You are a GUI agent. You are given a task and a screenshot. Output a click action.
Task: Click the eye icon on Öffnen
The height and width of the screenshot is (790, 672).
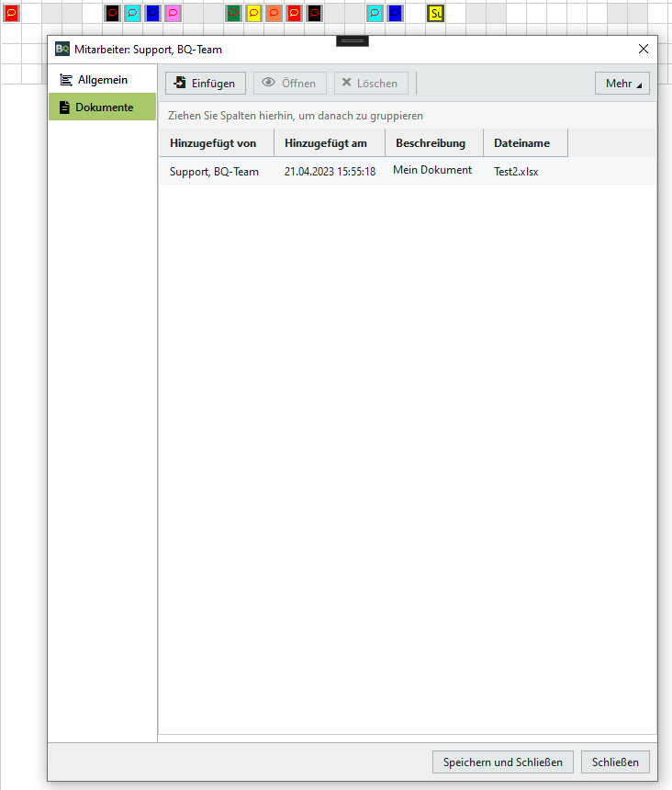pyautogui.click(x=269, y=83)
